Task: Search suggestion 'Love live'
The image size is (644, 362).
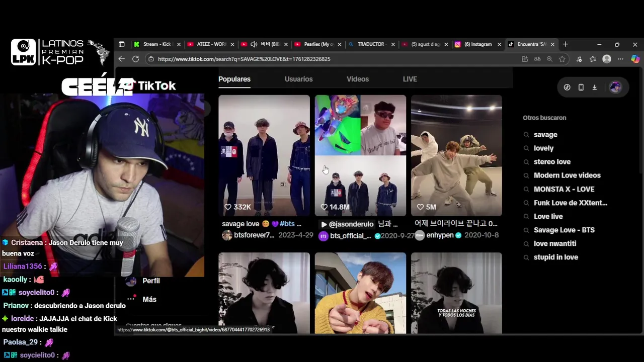Action: (x=548, y=216)
